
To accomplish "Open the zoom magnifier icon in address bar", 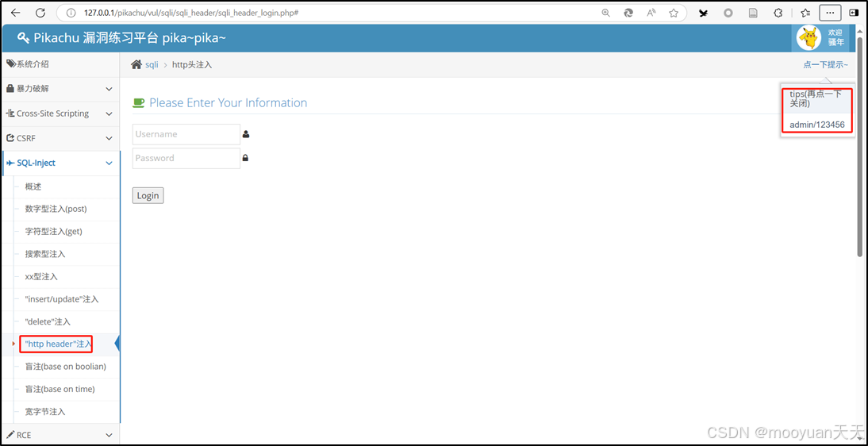I will pos(605,12).
